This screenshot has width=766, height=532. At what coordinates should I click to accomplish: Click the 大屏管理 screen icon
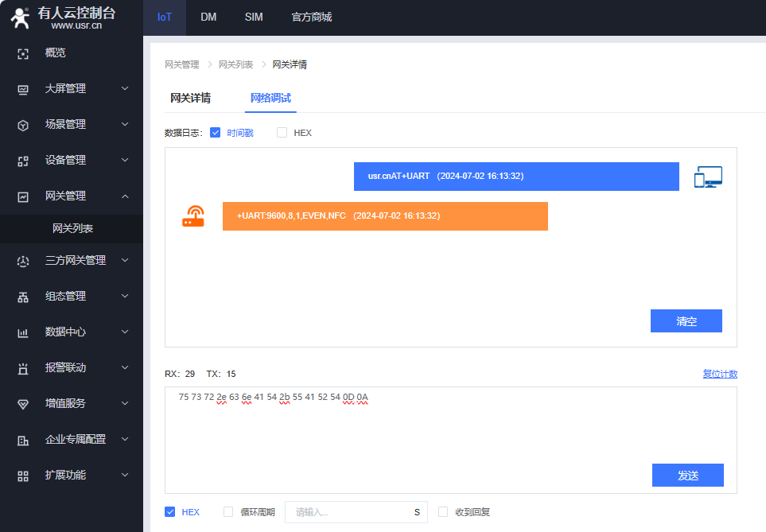pyautogui.click(x=23, y=89)
